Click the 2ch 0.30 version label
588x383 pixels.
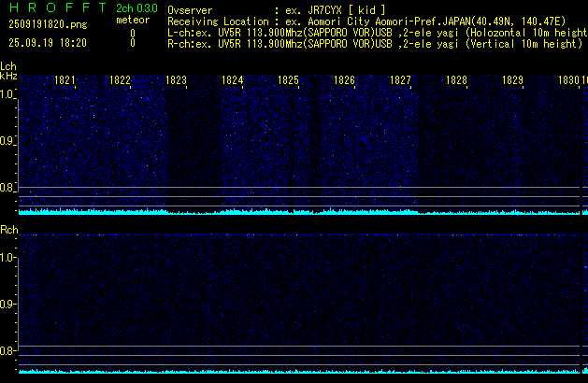pyautogui.click(x=136, y=8)
